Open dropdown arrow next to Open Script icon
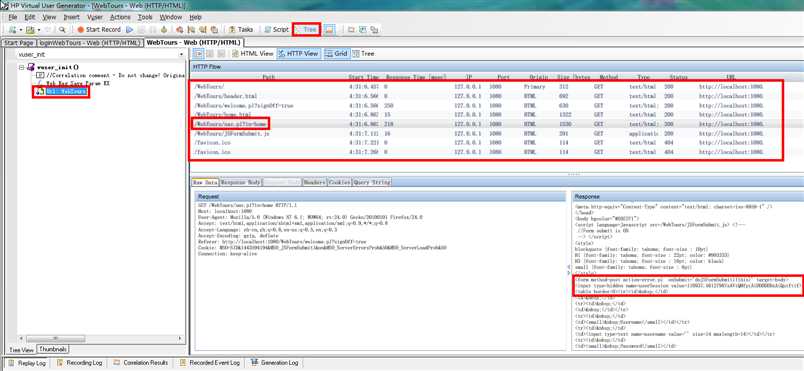The height and width of the screenshot is (371, 804). point(38,30)
